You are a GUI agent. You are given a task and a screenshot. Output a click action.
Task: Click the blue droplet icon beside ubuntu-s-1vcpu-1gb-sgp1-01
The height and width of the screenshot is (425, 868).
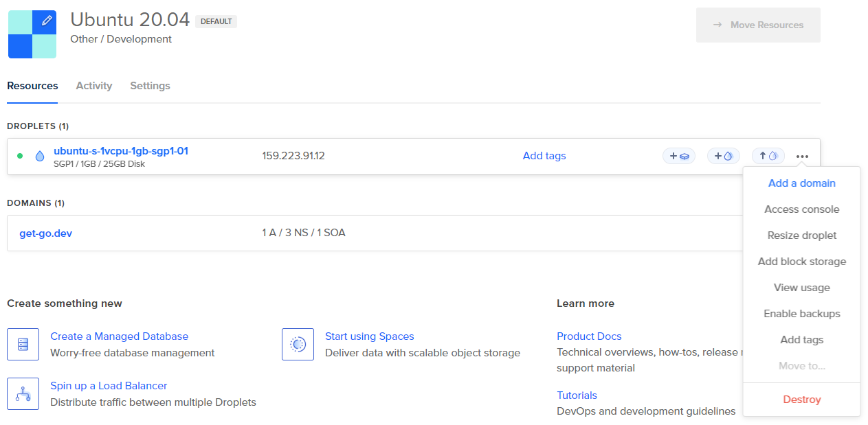[x=39, y=157]
